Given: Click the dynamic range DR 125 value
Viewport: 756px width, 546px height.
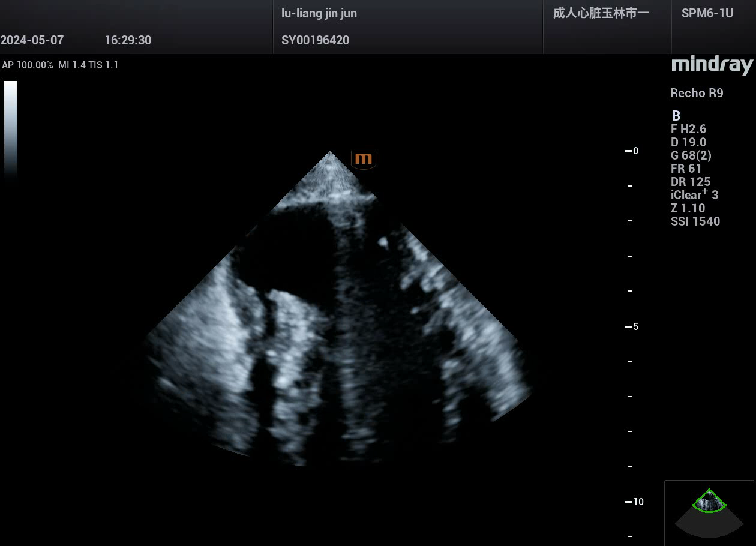Looking at the screenshot, I should point(690,182).
